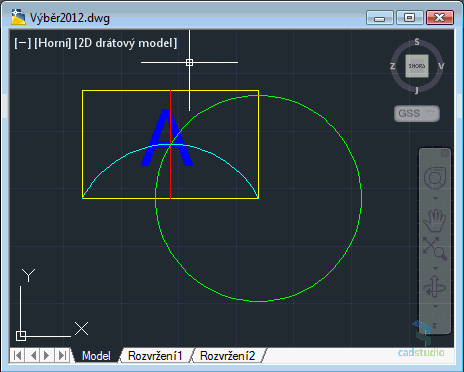
Task: Rotate view to the S compass direction
Action: tap(417, 42)
